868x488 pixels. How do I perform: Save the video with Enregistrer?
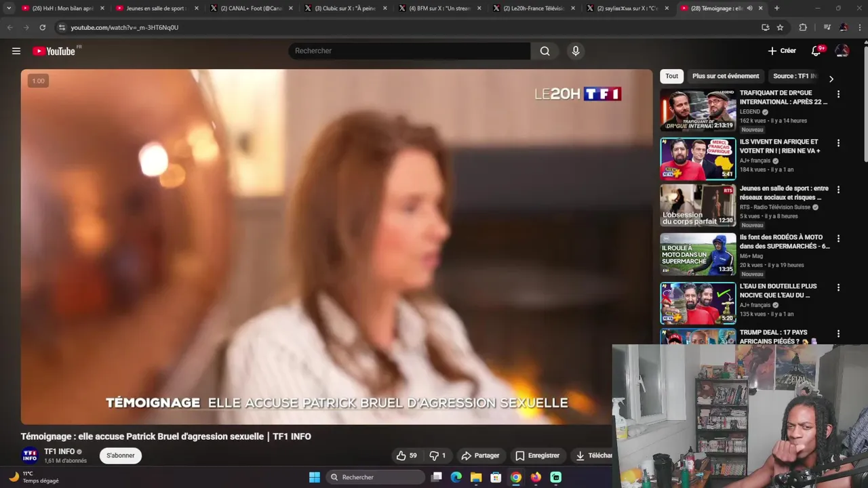538,455
